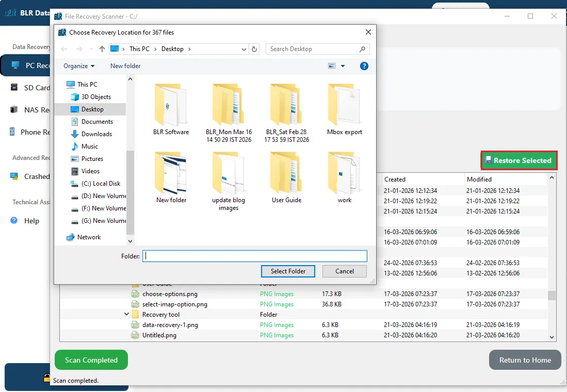567x392 pixels.
Task: Click the search magnifier in Search Desktop field
Action: point(361,48)
